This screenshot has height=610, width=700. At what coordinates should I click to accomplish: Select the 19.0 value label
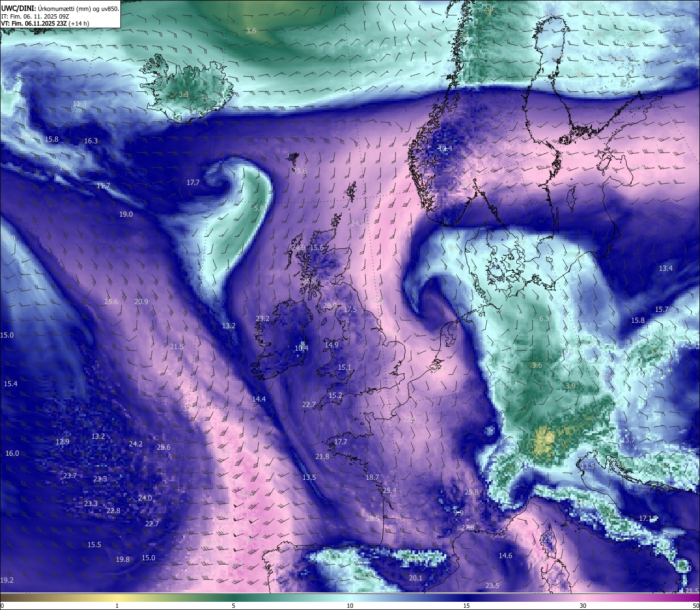pyautogui.click(x=126, y=214)
